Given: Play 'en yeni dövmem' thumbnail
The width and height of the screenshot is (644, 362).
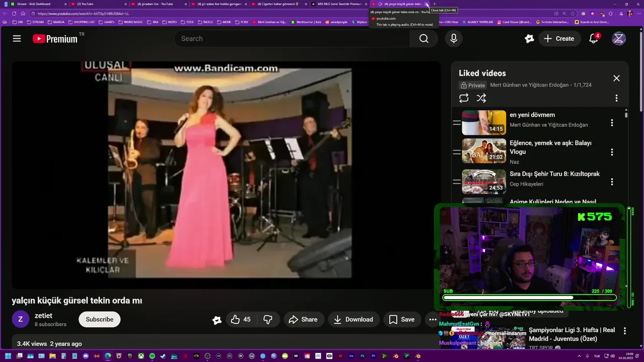Looking at the screenshot, I should pos(484,123).
